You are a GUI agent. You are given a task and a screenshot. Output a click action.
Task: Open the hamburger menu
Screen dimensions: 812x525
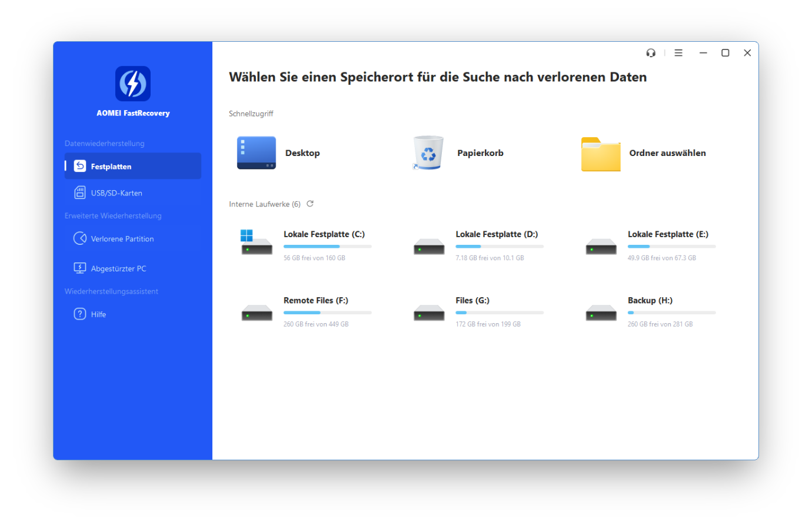click(678, 53)
